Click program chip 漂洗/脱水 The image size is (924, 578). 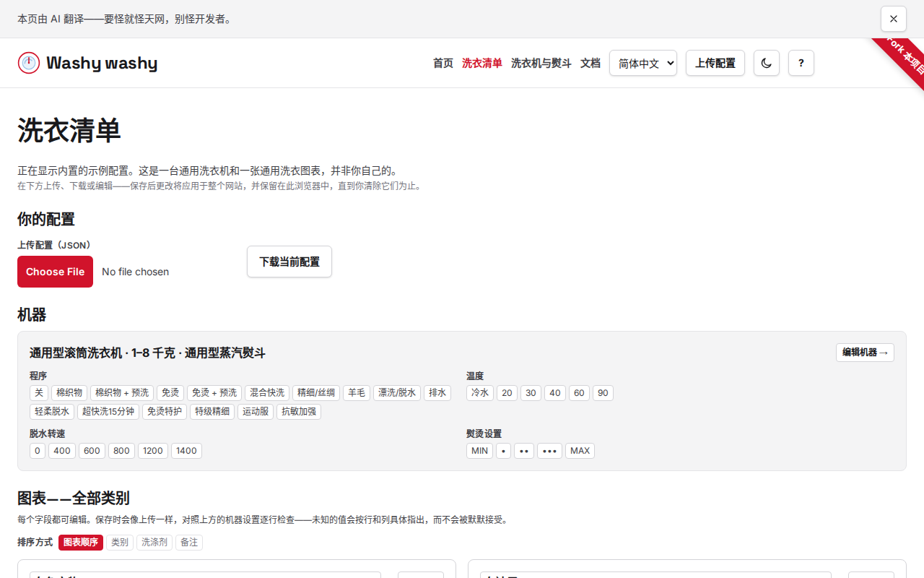[397, 393]
